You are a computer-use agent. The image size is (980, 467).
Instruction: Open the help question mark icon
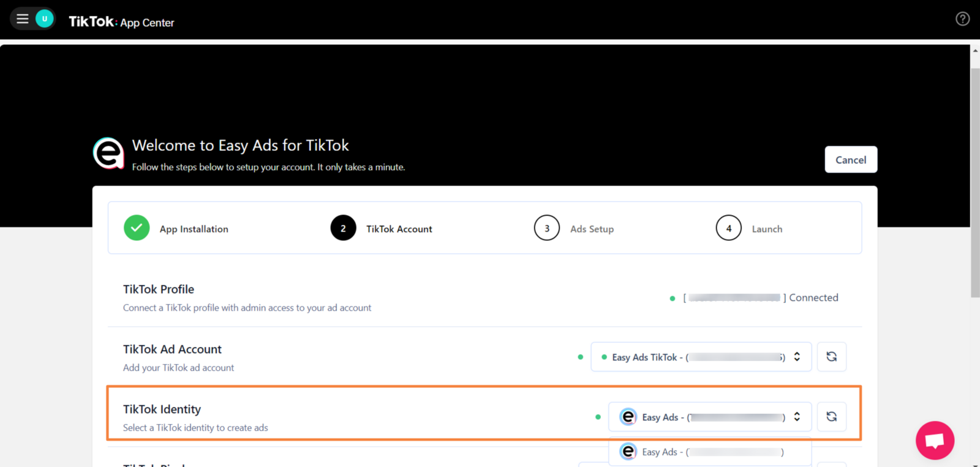(962, 19)
